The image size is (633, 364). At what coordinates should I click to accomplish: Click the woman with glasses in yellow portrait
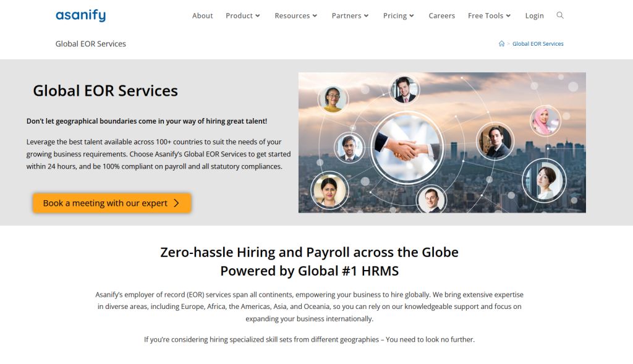[x=333, y=99]
